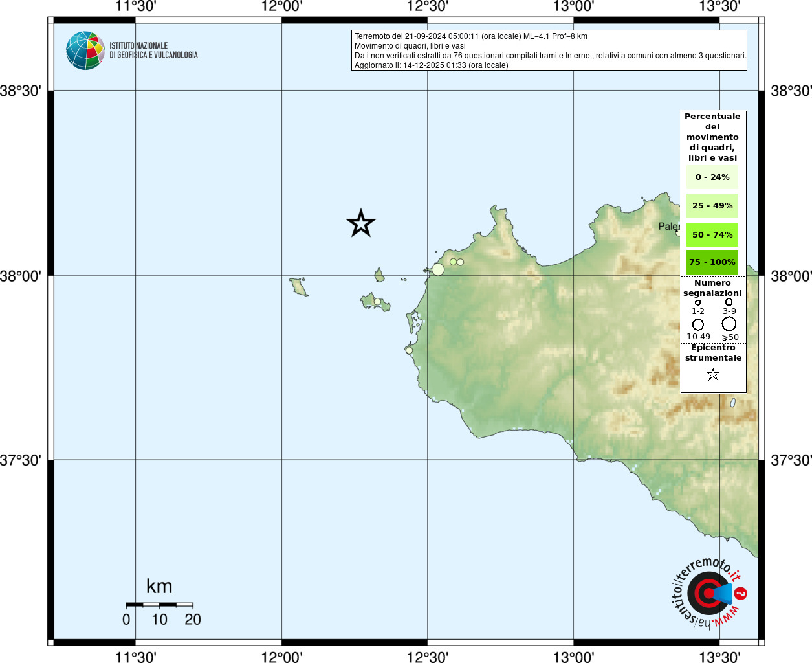Click the ≥50 reports legend circle
The height and width of the screenshot is (663, 812).
click(x=729, y=324)
